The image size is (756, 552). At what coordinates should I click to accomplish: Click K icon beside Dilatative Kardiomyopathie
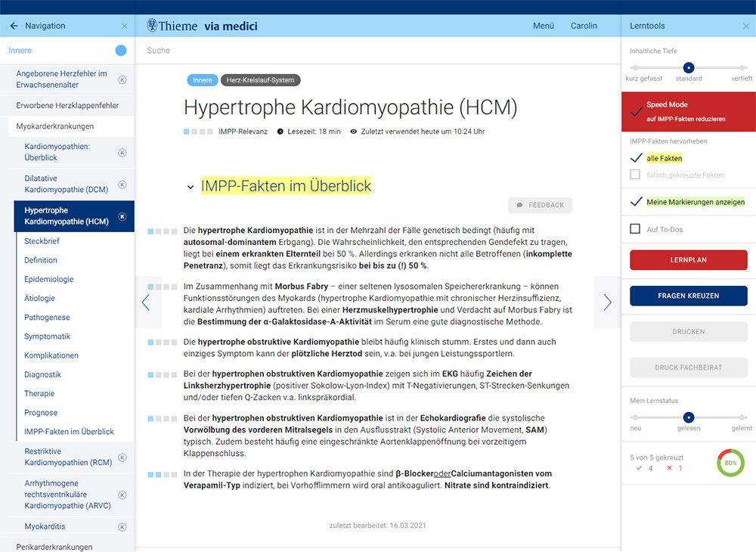[122, 185]
